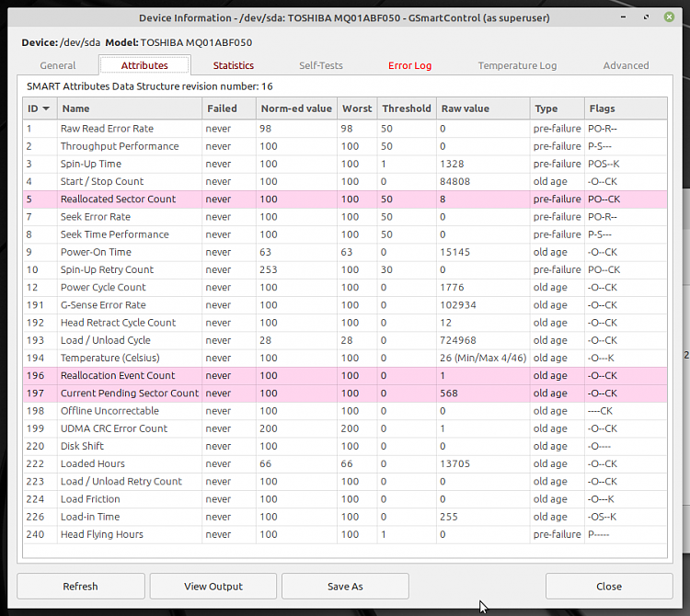Click the View Output button
690x616 pixels.
click(213, 587)
